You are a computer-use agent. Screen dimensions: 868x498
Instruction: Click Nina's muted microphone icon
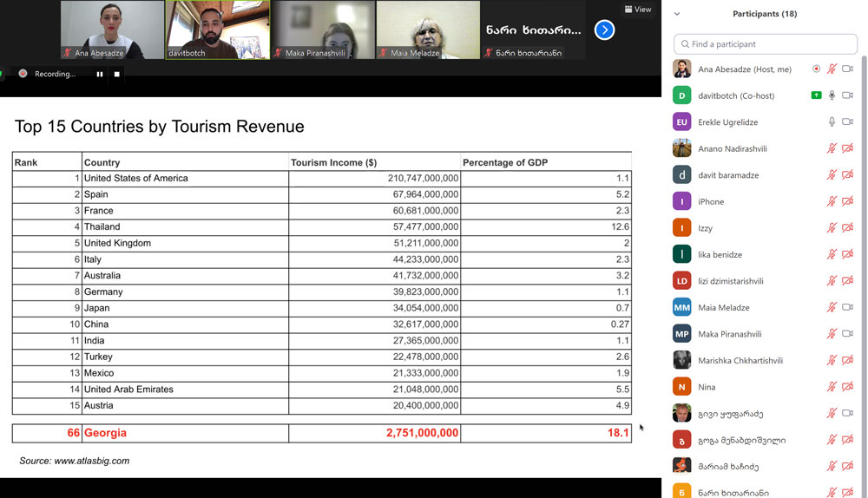click(x=832, y=387)
